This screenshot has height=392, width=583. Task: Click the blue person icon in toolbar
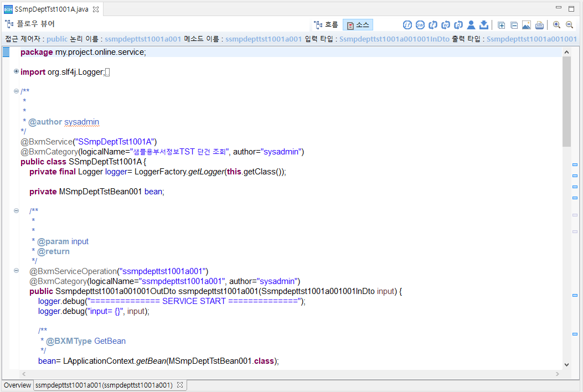click(x=471, y=25)
